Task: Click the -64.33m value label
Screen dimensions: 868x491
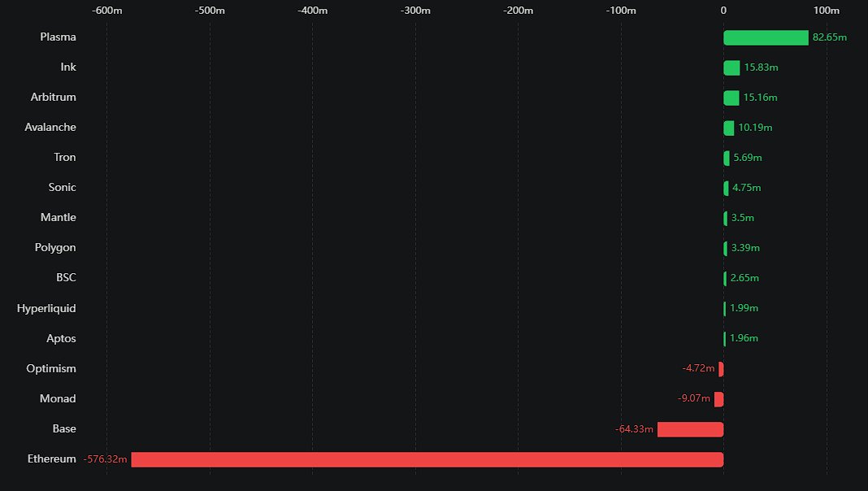Action: click(635, 429)
